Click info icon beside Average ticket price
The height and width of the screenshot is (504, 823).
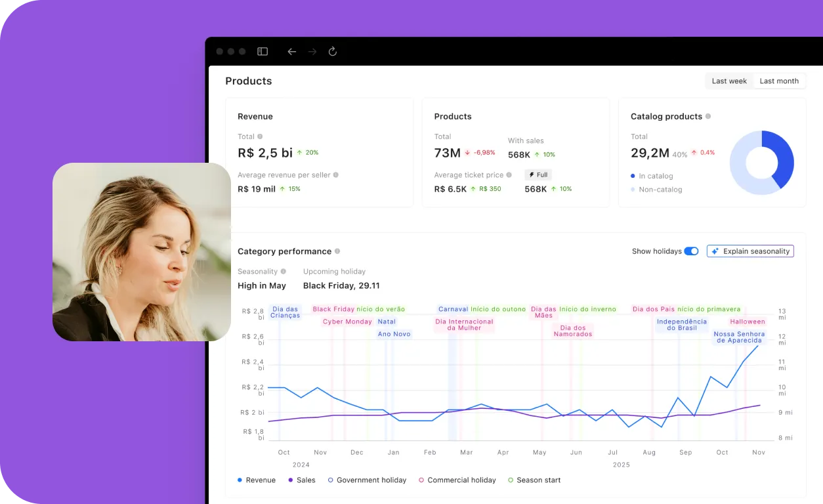(x=509, y=175)
